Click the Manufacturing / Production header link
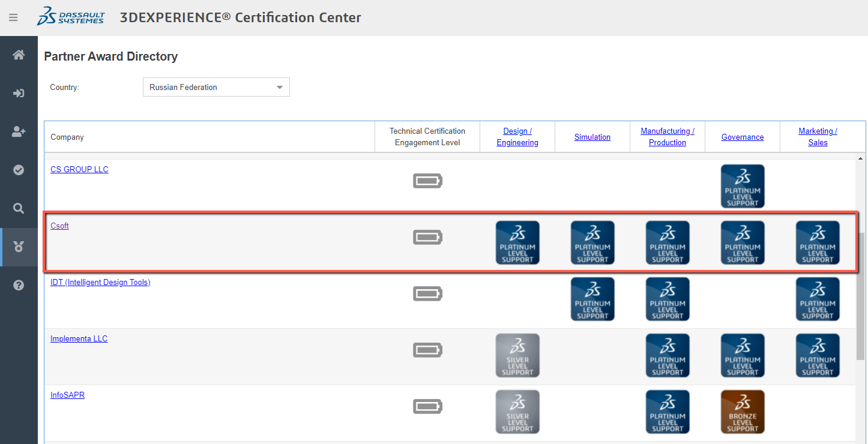868x444 pixels. click(667, 137)
